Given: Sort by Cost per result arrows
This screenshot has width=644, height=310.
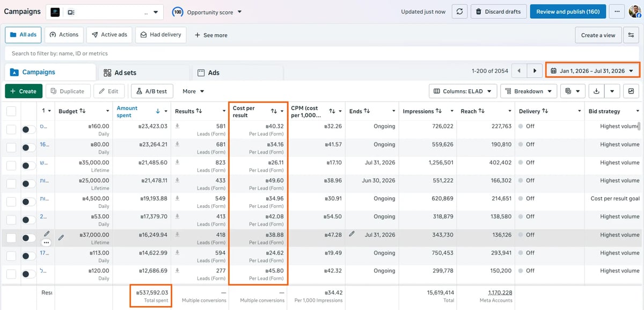Looking at the screenshot, I should coord(274,111).
